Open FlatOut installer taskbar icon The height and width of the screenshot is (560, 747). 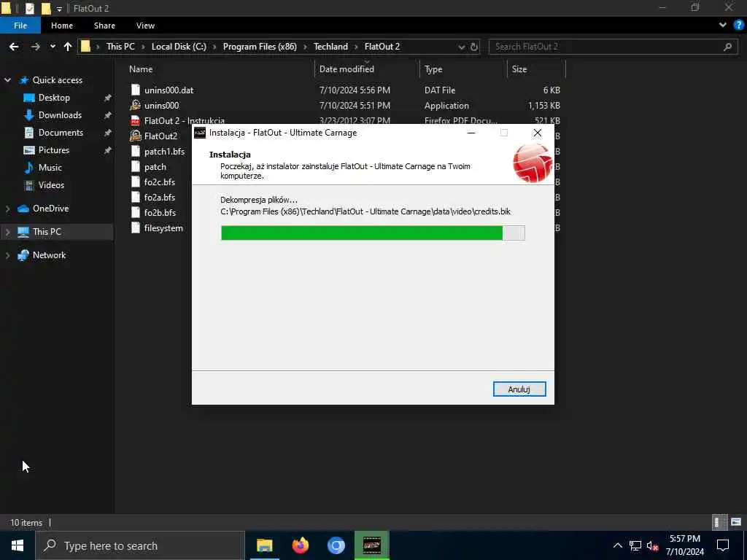pyautogui.click(x=371, y=545)
